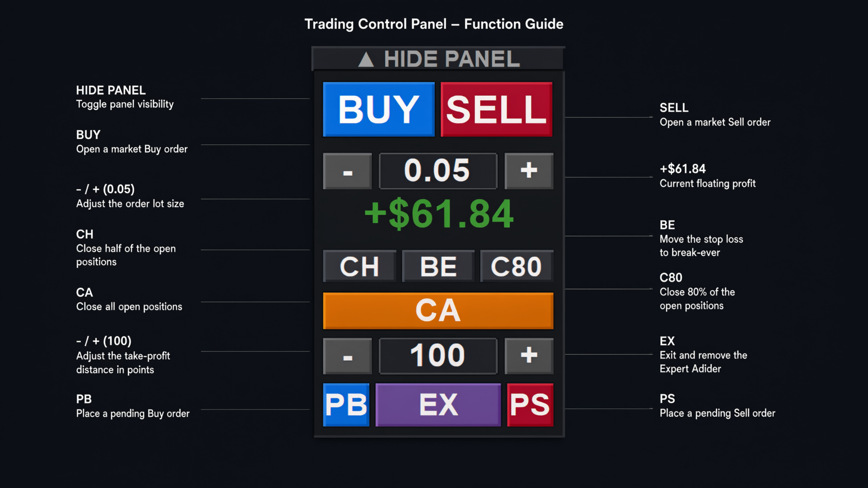The height and width of the screenshot is (488, 868).
Task: Select the 0.05 lot size field
Action: point(438,171)
